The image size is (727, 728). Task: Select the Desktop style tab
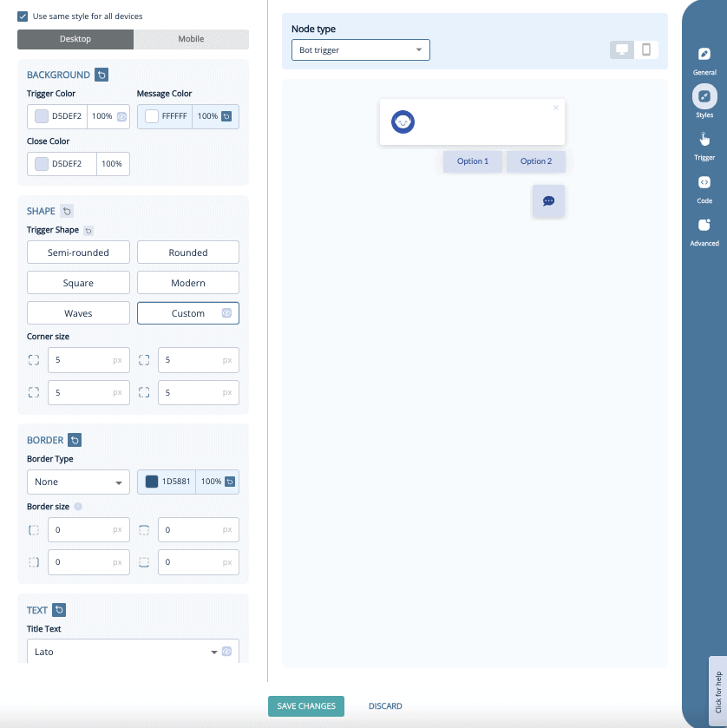point(75,39)
